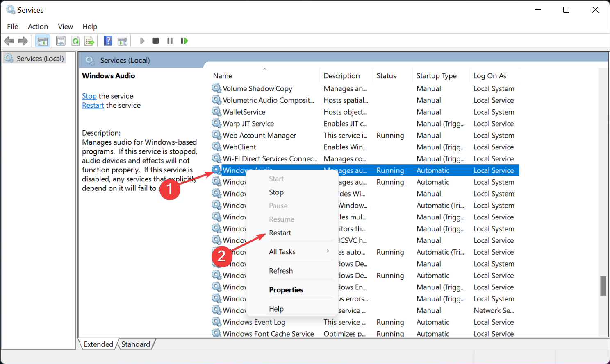Sort by the Name column header

(x=265, y=76)
